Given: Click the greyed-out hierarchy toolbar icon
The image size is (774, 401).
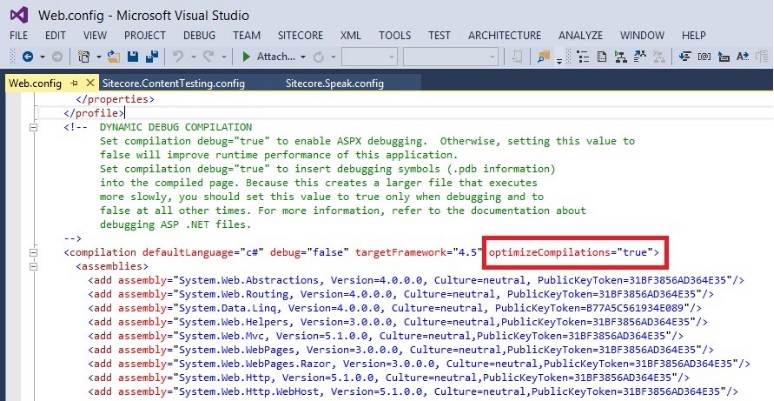Looking at the screenshot, I should pos(659,57).
